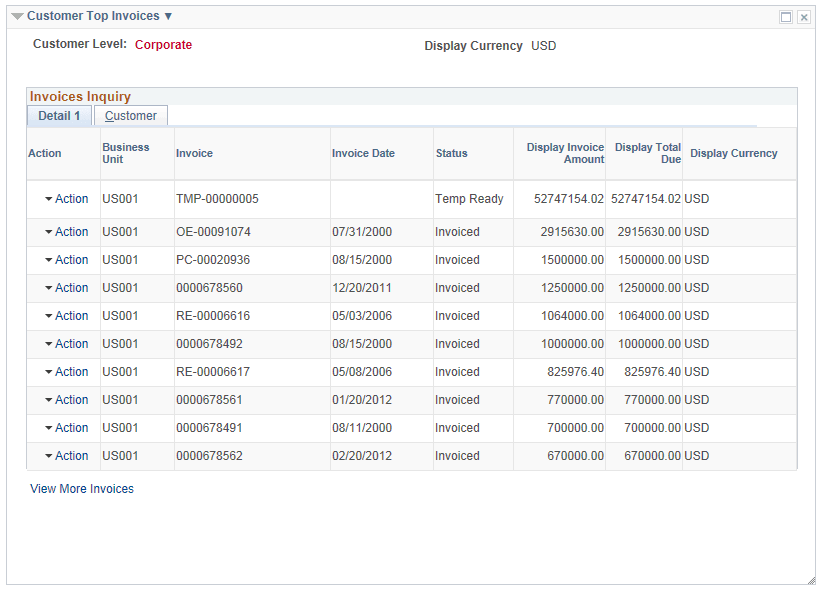Close the Customer Top Invoices pagelet

[x=804, y=16]
